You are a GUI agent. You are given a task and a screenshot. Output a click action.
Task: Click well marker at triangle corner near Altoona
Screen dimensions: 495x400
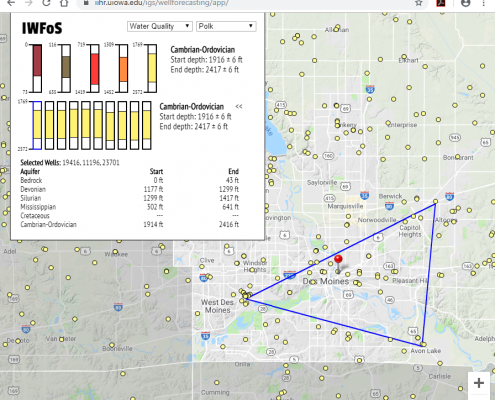tap(435, 202)
